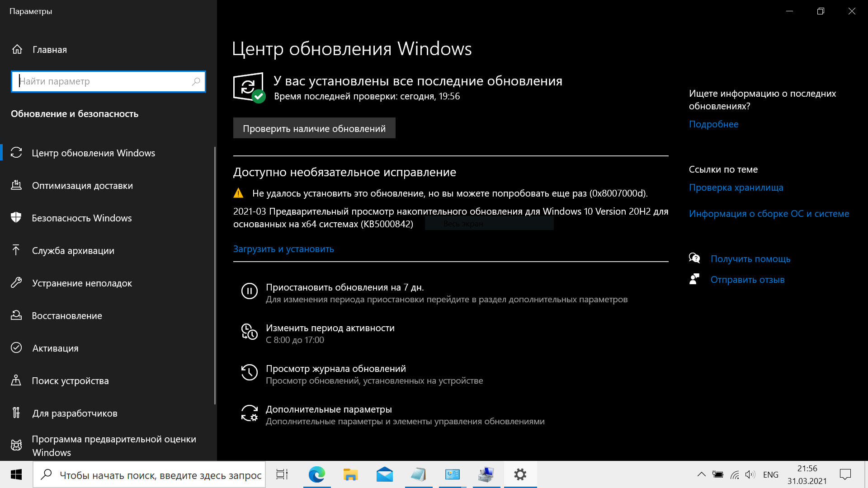Open Изменить период активности option
Screen dimensions: 868x488
click(318, 333)
